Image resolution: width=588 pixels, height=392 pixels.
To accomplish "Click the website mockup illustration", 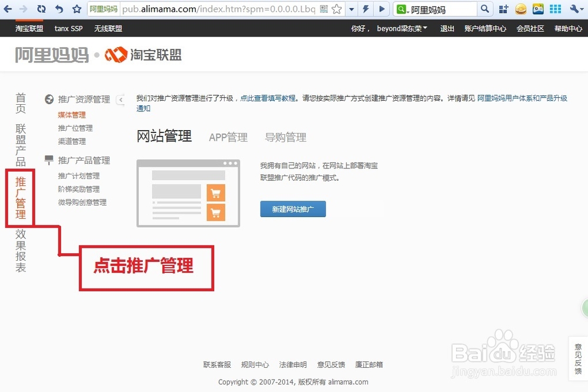I will (x=188, y=194).
